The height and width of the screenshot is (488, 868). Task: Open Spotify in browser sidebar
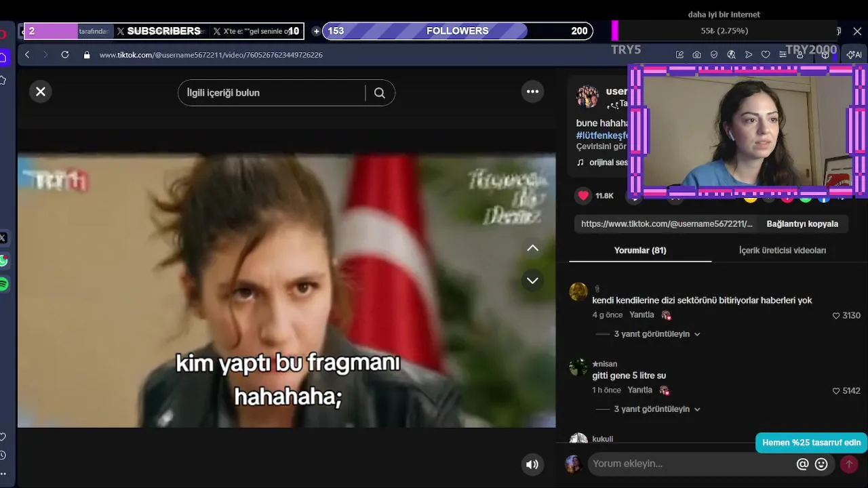(3, 284)
